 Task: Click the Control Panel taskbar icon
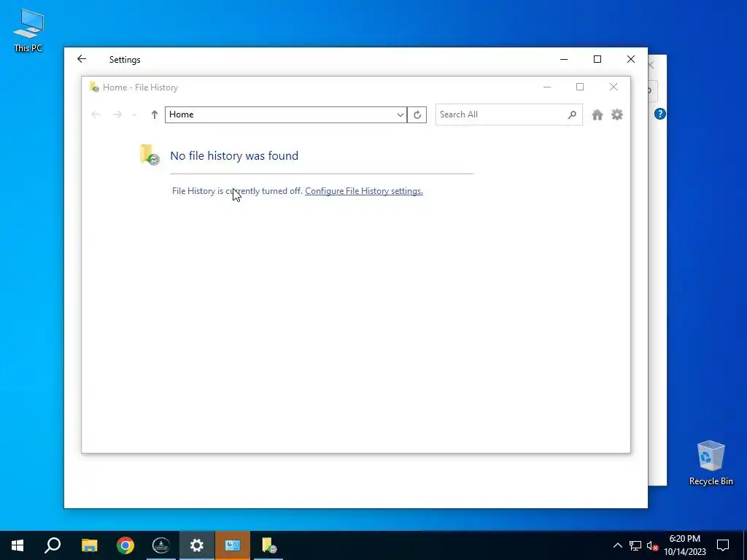[x=233, y=545]
